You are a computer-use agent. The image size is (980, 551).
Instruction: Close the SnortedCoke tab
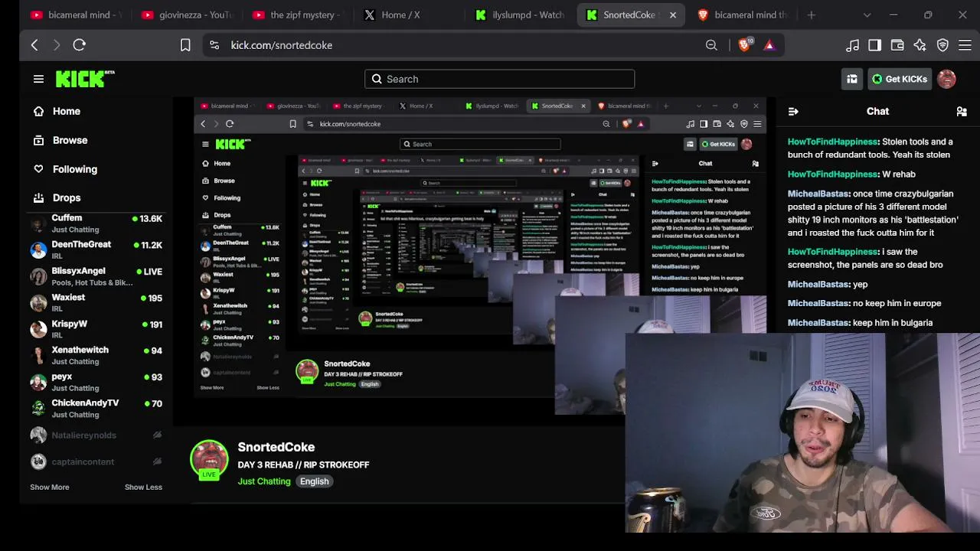[x=673, y=15]
